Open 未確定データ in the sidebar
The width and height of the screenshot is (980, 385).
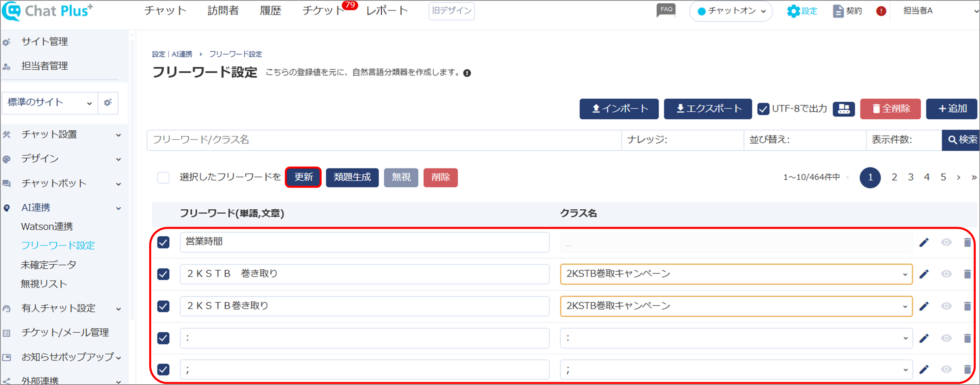click(48, 265)
